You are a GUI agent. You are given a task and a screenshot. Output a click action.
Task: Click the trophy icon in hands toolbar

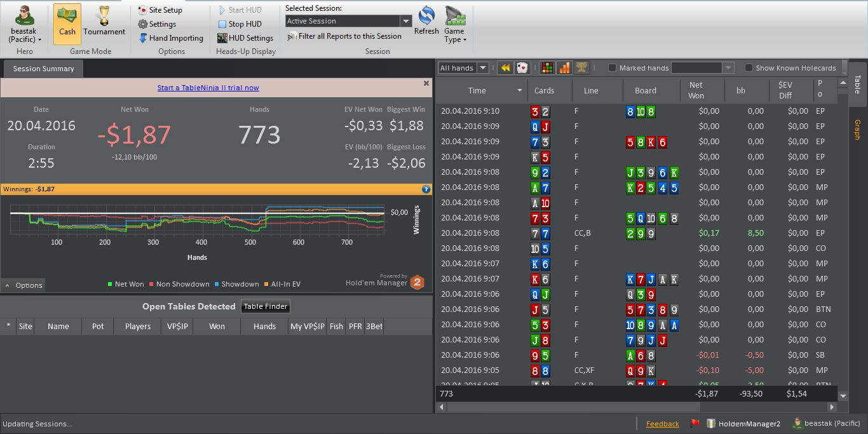click(581, 67)
